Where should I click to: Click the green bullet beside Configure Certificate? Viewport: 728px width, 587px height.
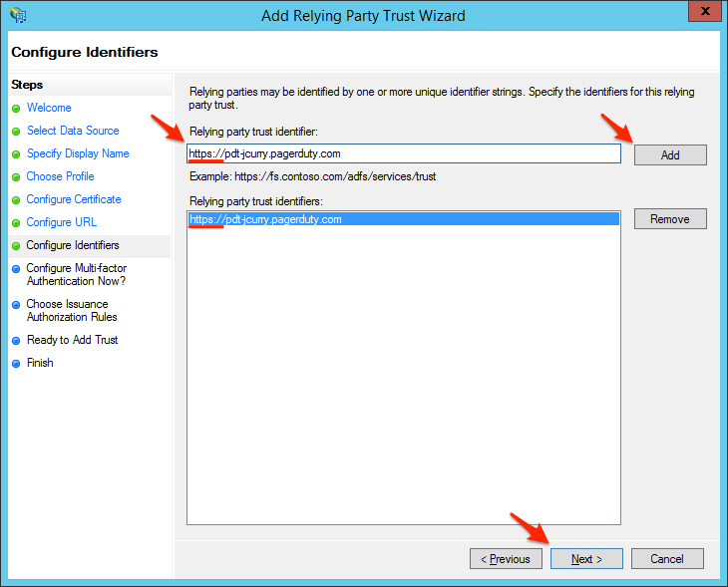pyautogui.click(x=16, y=199)
